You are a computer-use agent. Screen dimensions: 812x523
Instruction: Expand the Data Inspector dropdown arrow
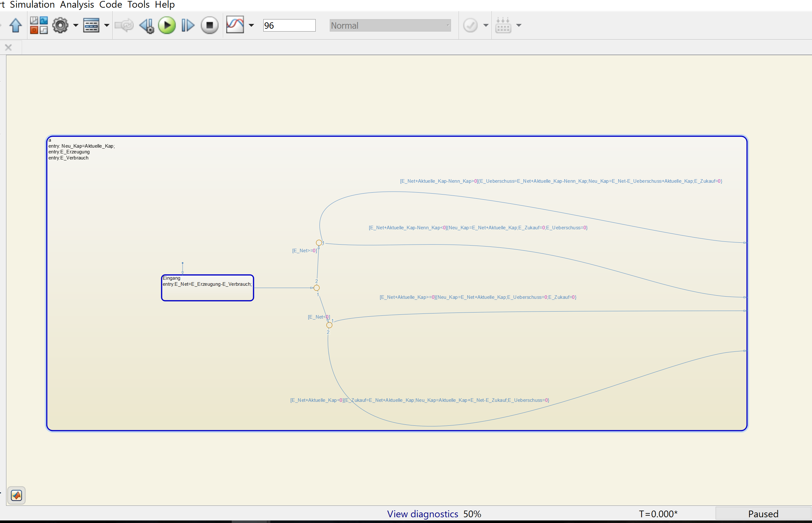[x=252, y=26]
